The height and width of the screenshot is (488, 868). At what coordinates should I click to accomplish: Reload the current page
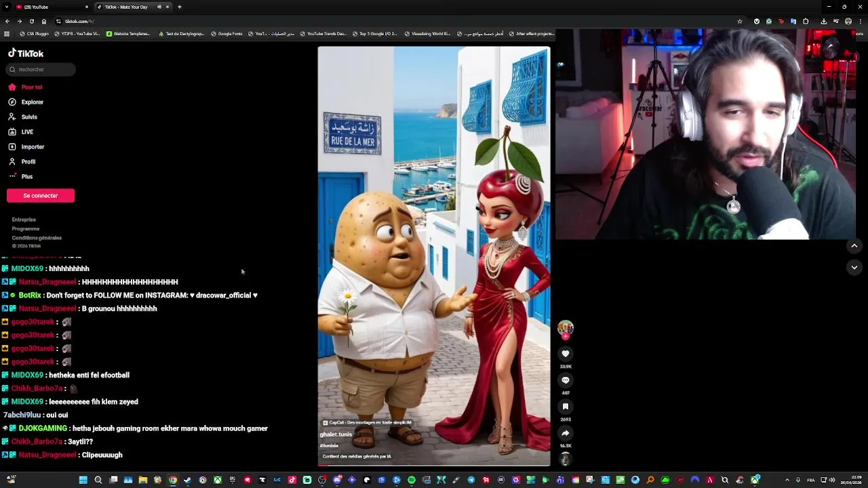[x=32, y=21]
